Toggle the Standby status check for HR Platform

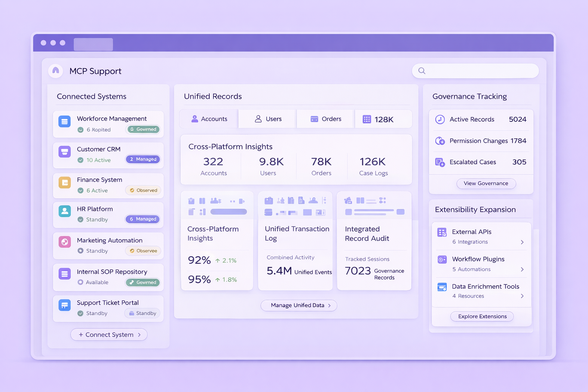(x=80, y=220)
